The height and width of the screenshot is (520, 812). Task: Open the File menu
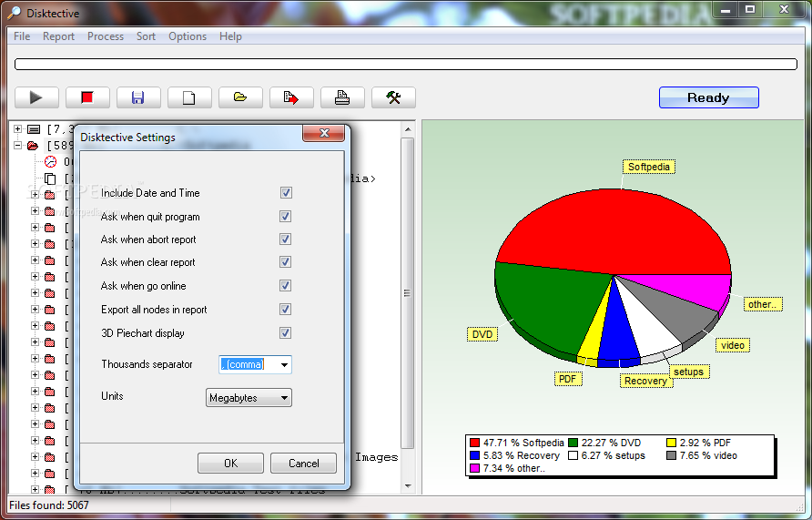pos(22,36)
